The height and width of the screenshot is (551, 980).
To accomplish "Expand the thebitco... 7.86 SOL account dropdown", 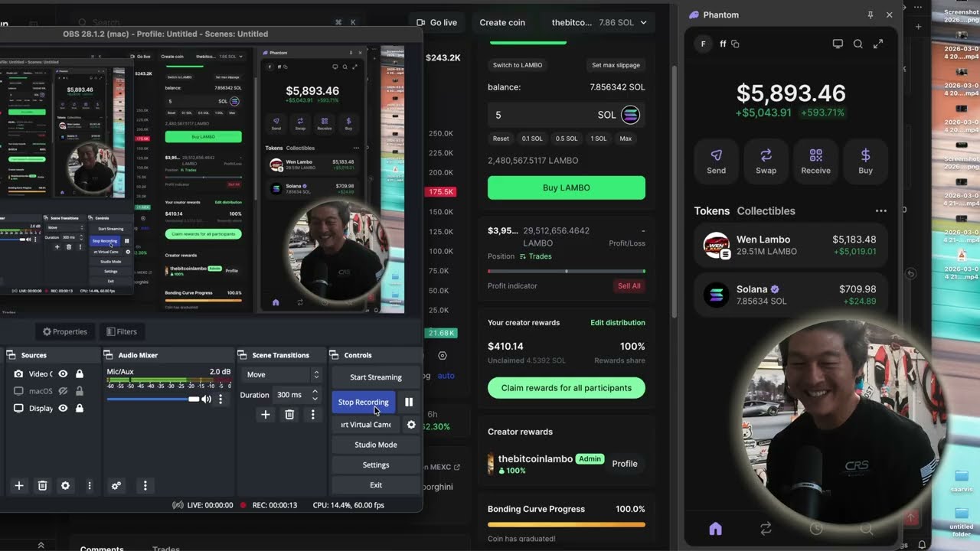I will tap(599, 23).
